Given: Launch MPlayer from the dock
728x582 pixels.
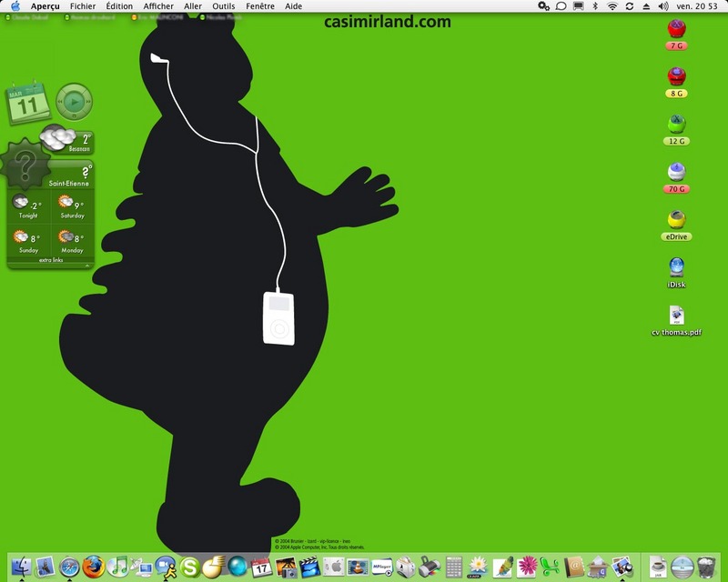Looking at the screenshot, I should (381, 567).
